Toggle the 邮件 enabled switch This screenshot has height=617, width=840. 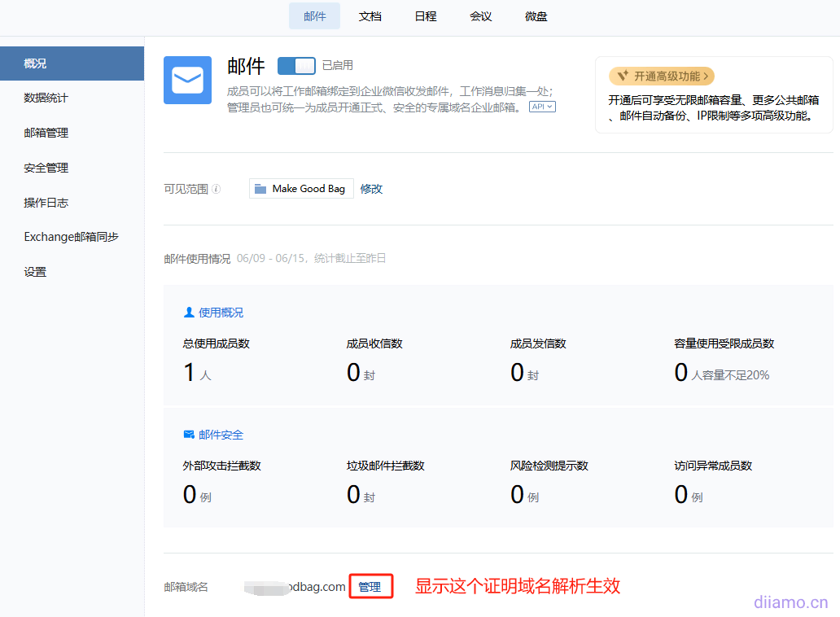pos(296,66)
